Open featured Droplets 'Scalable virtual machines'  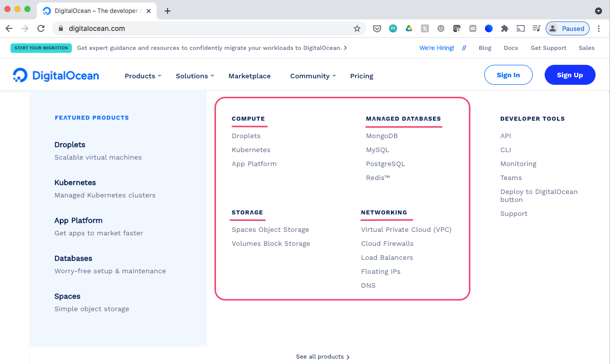[x=98, y=151]
